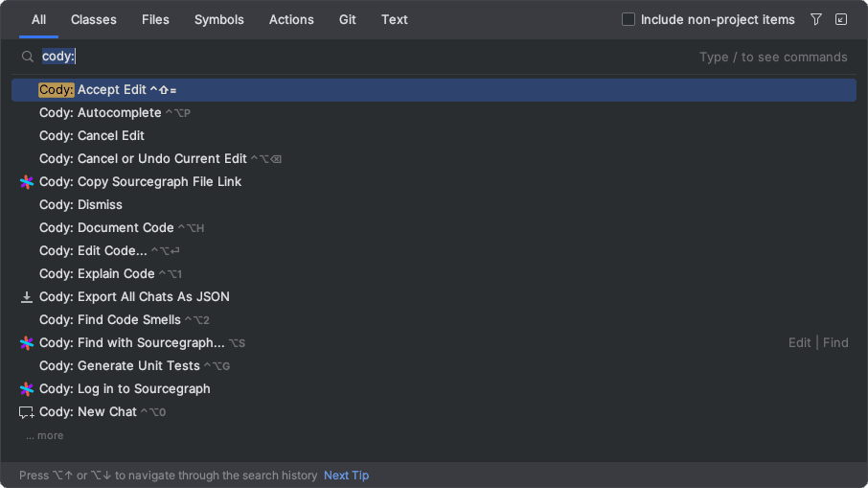Switch to the Symbols tab

click(x=219, y=20)
